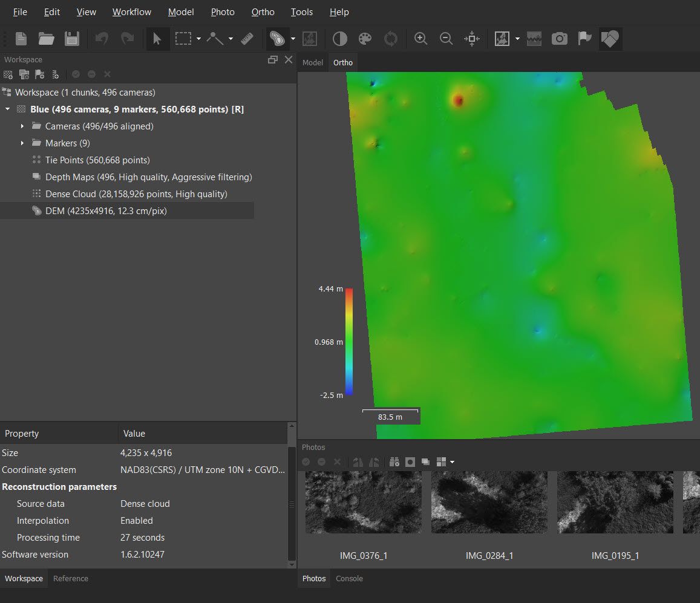Screen dimensions: 700x603
Task: Switch to the Reference tab
Action: 70,578
